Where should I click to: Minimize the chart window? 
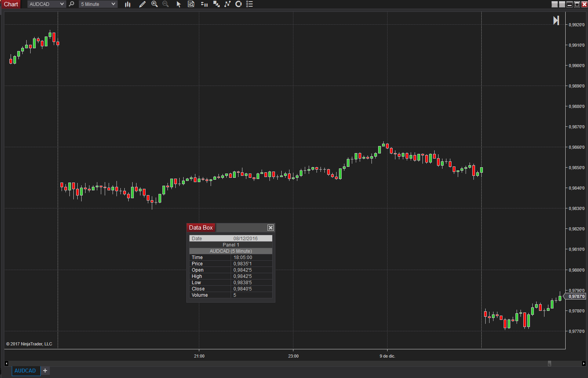click(x=570, y=4)
